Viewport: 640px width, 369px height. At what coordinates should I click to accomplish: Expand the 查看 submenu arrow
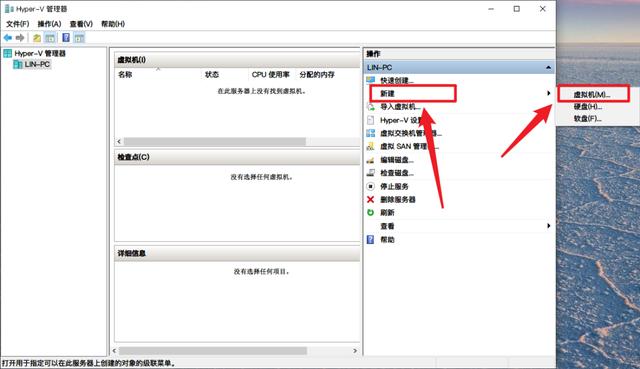[549, 226]
